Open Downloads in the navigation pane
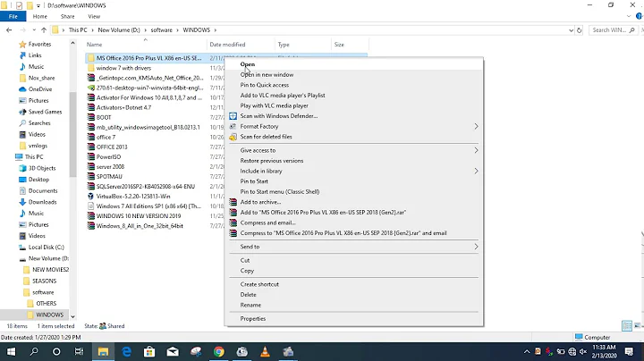The width and height of the screenshot is (644, 361). [x=42, y=202]
